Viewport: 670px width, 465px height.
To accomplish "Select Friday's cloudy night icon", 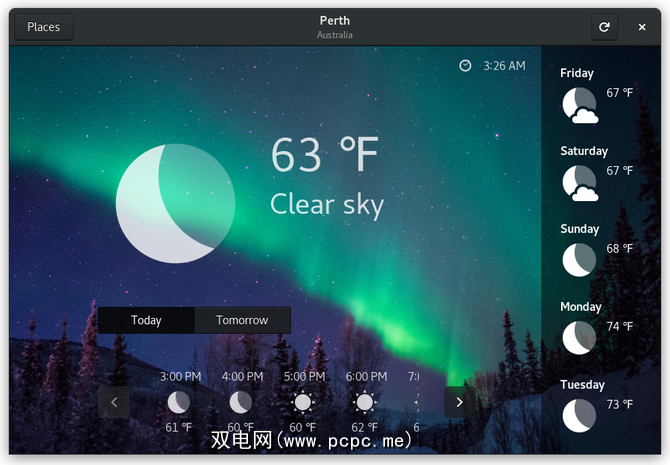I will tap(580, 105).
